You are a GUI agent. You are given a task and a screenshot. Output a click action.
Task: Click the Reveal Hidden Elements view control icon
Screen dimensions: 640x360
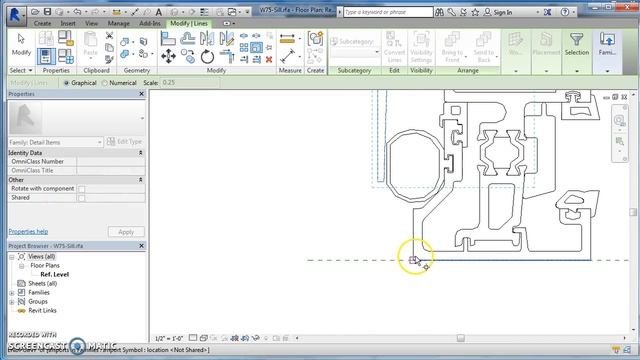[x=266, y=338]
